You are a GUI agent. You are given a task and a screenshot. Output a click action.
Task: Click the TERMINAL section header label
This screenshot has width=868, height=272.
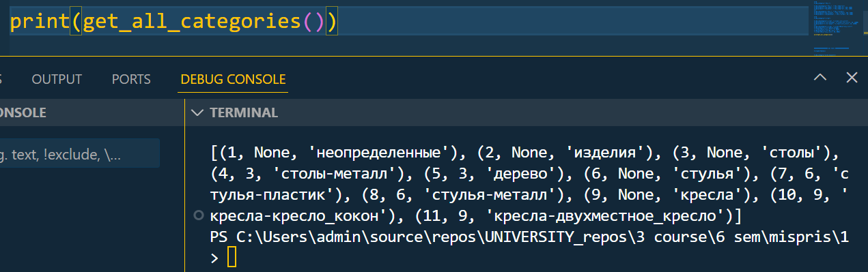244,113
